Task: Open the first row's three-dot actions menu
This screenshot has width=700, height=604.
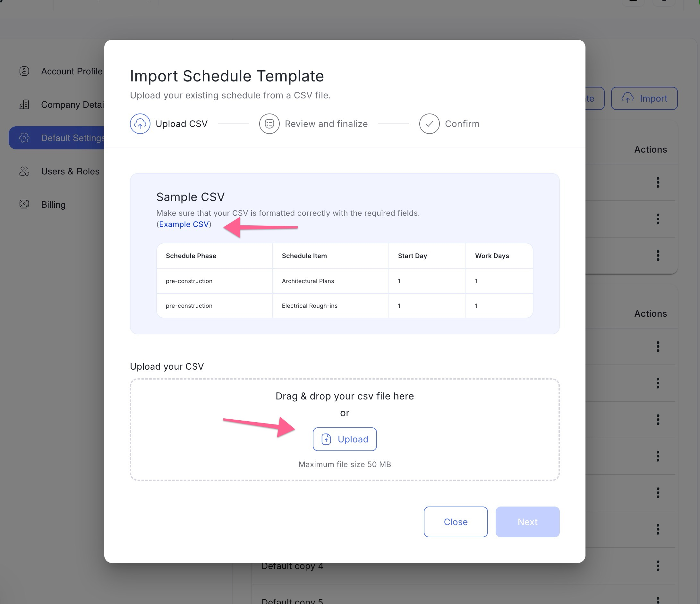Action: 658,183
